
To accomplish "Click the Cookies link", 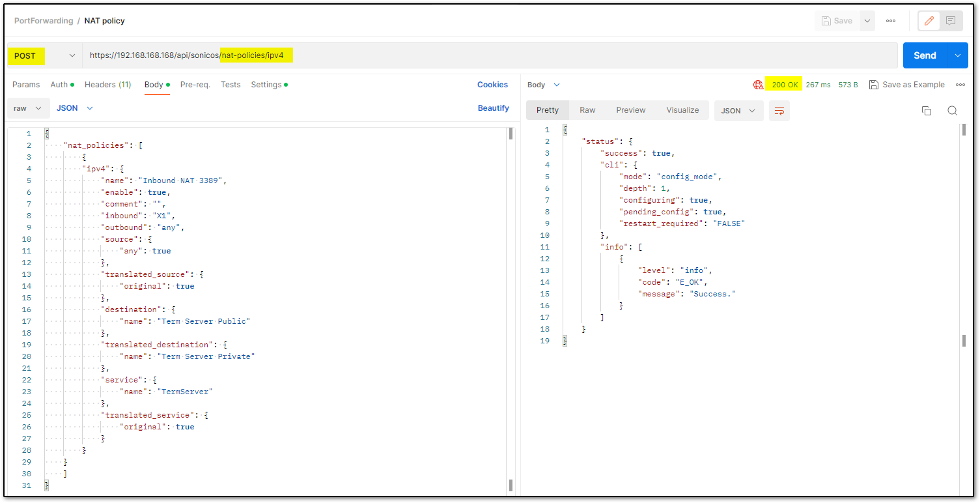I will point(492,85).
